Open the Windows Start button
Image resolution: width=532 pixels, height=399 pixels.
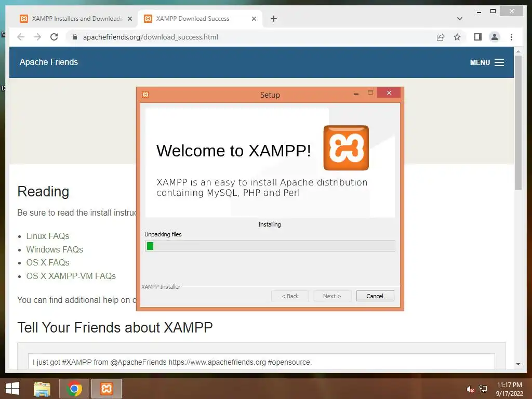point(12,389)
